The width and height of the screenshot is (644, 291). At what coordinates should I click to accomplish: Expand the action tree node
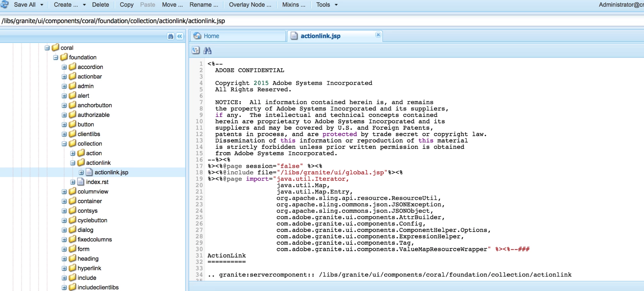click(x=73, y=154)
